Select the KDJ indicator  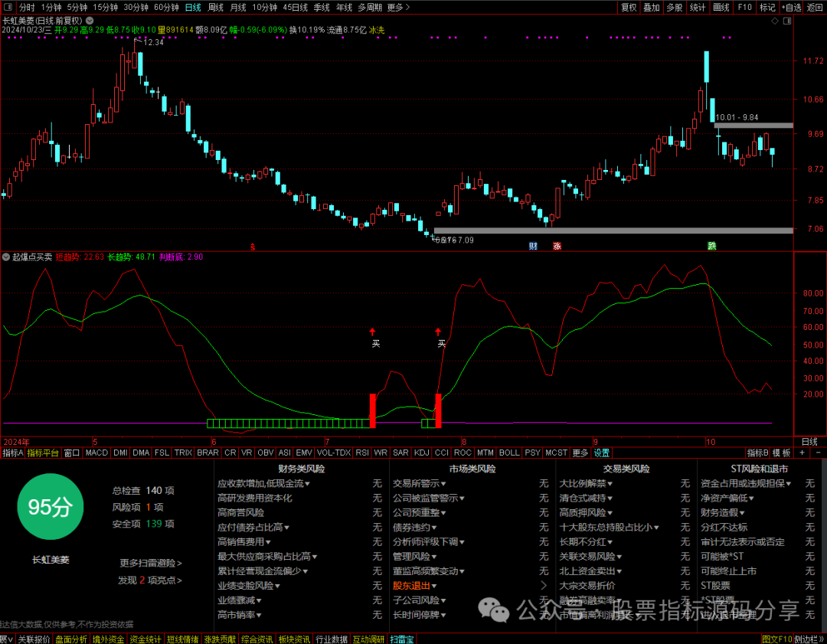[x=421, y=453]
